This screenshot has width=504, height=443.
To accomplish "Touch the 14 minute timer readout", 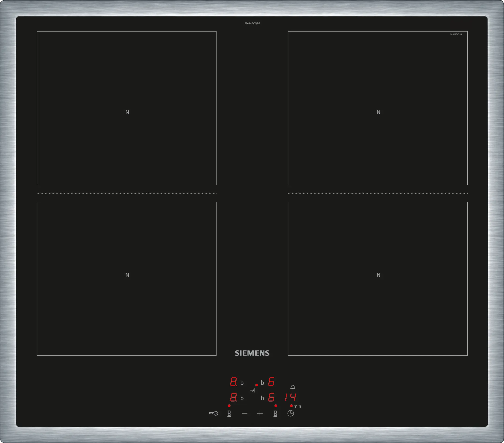I will click(290, 397).
